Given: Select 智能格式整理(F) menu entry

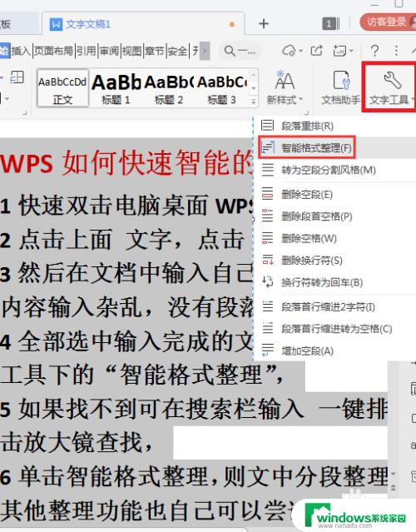Looking at the screenshot, I should click(x=306, y=147).
